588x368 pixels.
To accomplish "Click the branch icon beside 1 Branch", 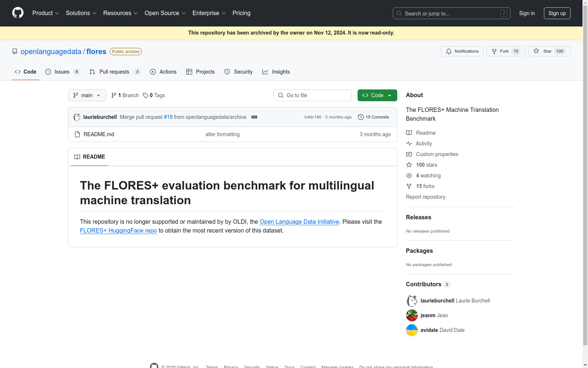I will [114, 95].
